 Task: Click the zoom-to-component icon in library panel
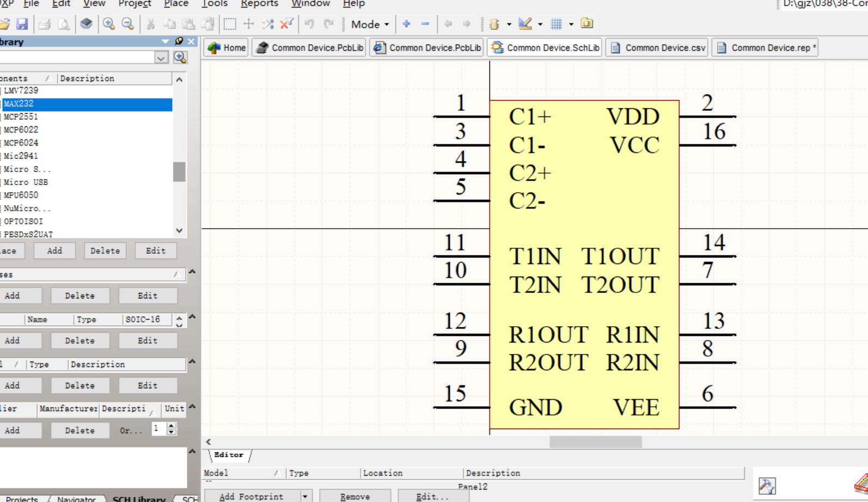180,57
